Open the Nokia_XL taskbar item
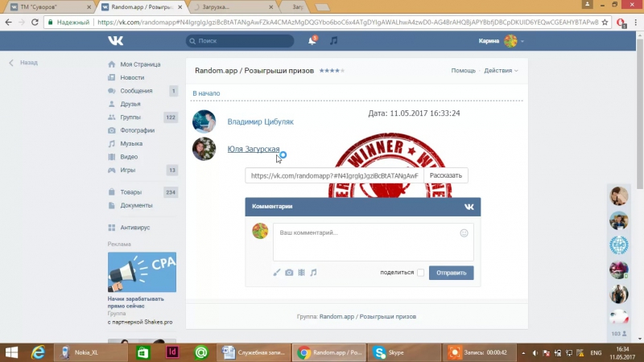The image size is (644, 362). [90, 352]
